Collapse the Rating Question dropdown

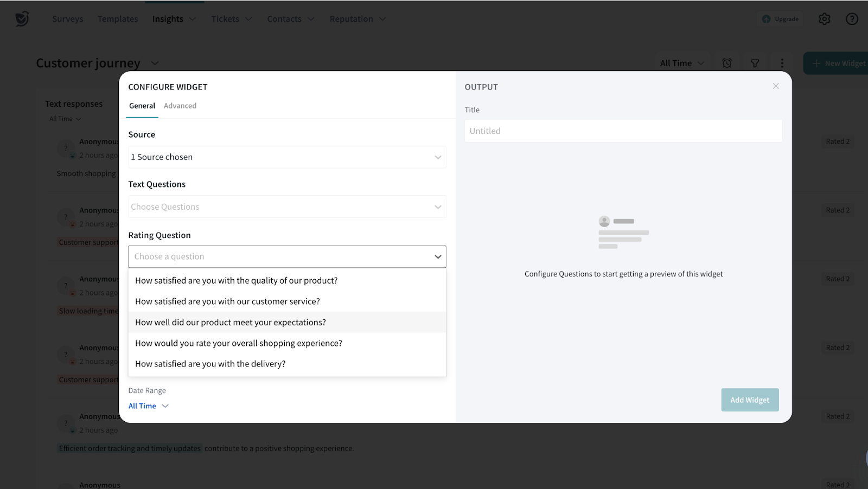[437, 257]
